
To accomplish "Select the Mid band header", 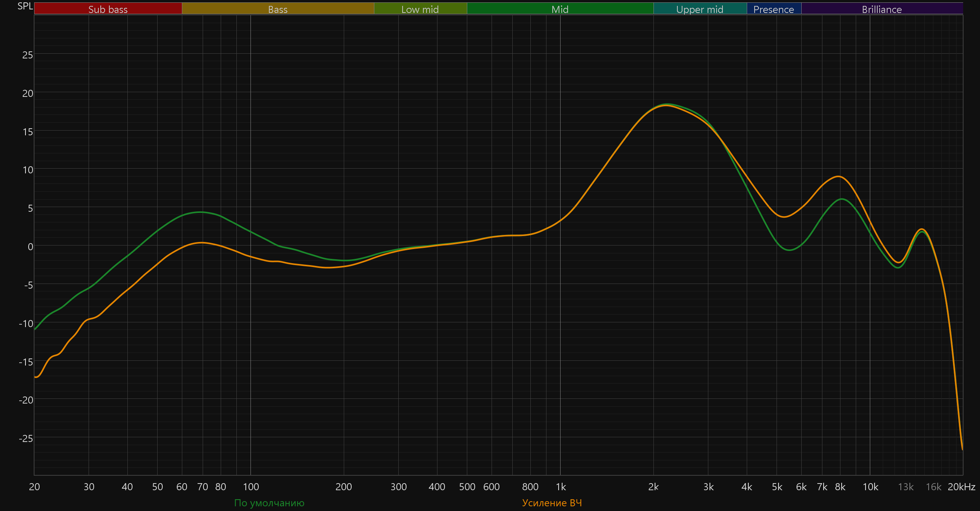I will [x=560, y=9].
